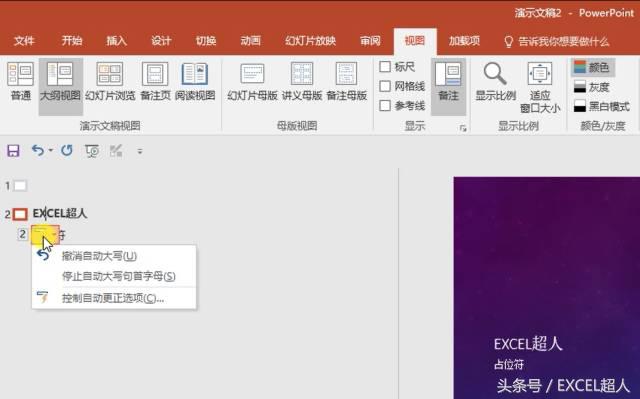Undo last action in quick toolbar
The width and height of the screenshot is (640, 399).
point(38,151)
